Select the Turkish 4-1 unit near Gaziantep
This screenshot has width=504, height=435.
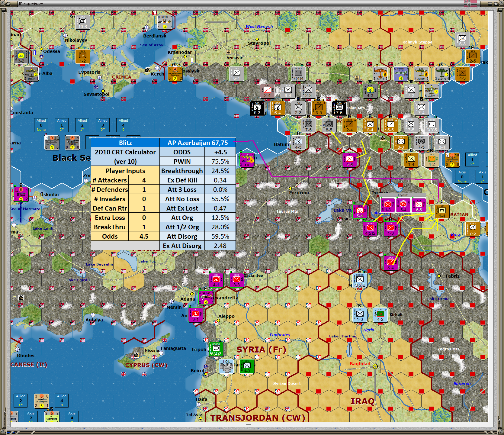[x=216, y=280]
